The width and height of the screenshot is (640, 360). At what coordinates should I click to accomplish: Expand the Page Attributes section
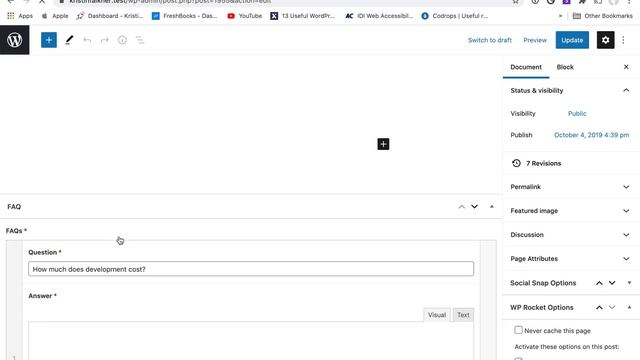[x=571, y=259]
